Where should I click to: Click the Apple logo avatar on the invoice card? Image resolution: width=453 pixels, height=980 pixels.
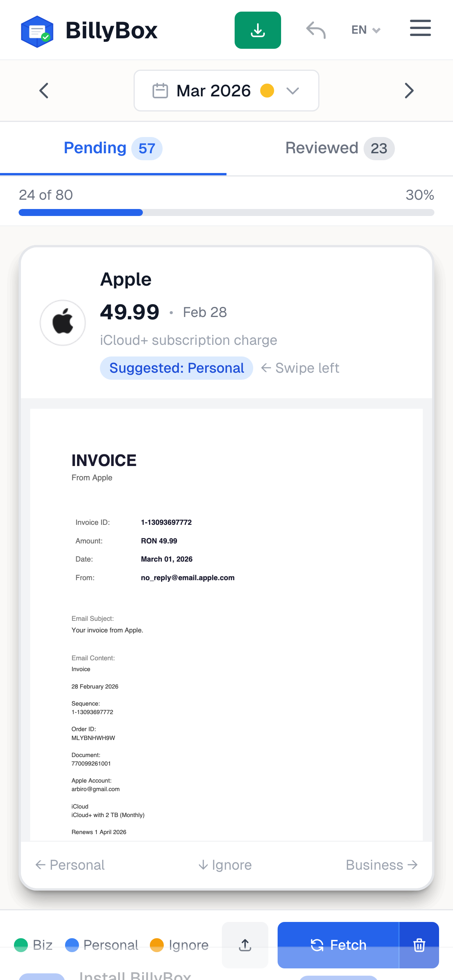pyautogui.click(x=62, y=322)
